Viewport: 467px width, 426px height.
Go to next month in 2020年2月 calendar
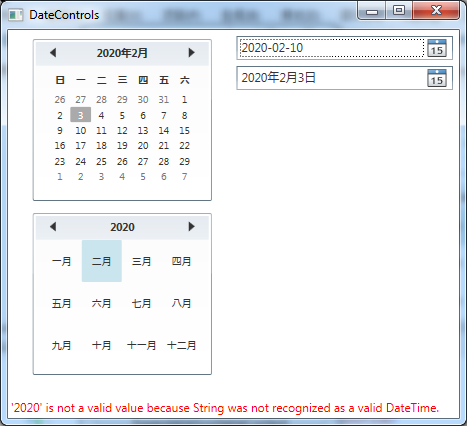pyautogui.click(x=191, y=53)
